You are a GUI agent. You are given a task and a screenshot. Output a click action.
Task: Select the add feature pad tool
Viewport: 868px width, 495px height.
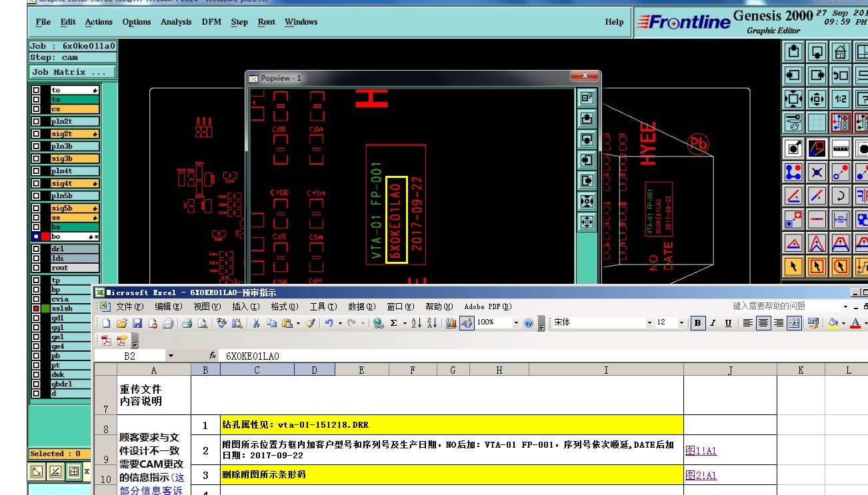point(793,148)
